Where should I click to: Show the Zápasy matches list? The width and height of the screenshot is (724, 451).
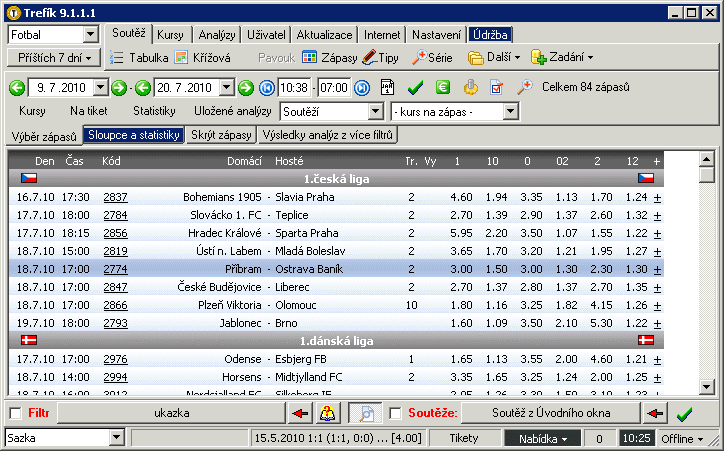click(330, 58)
